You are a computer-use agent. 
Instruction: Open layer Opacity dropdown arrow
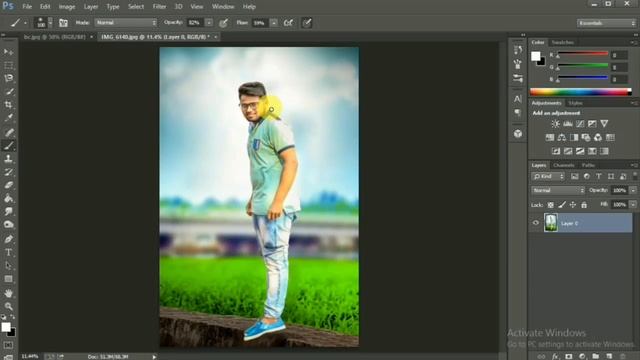tap(633, 190)
